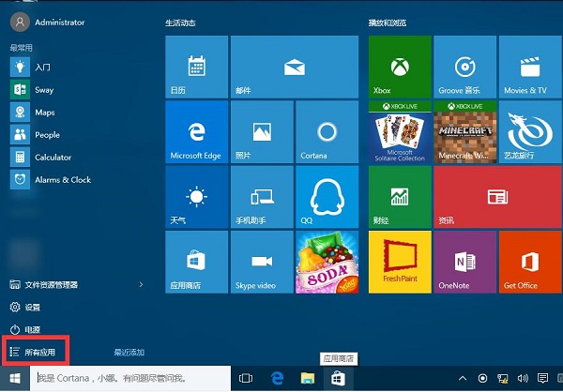Open the 日历 calendar tile
Screen dimensions: 563x392
pos(196,67)
